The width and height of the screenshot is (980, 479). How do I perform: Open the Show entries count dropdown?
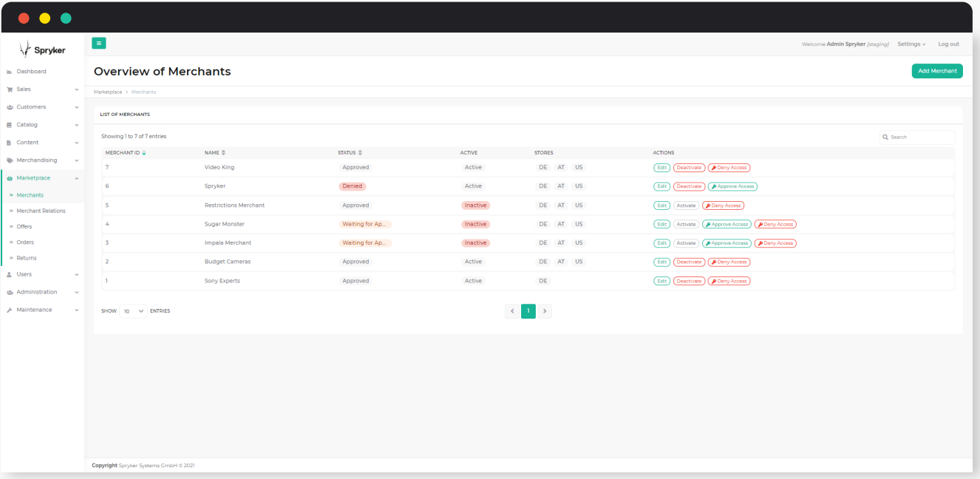coord(134,311)
